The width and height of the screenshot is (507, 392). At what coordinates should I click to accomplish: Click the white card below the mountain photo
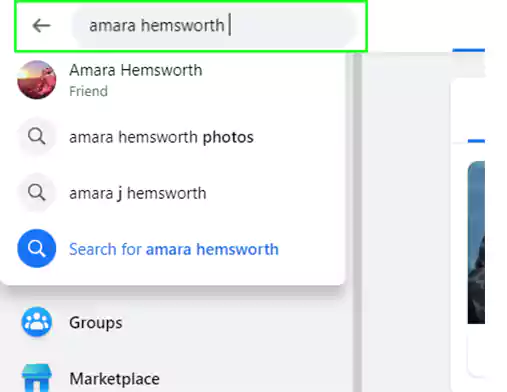477,357
